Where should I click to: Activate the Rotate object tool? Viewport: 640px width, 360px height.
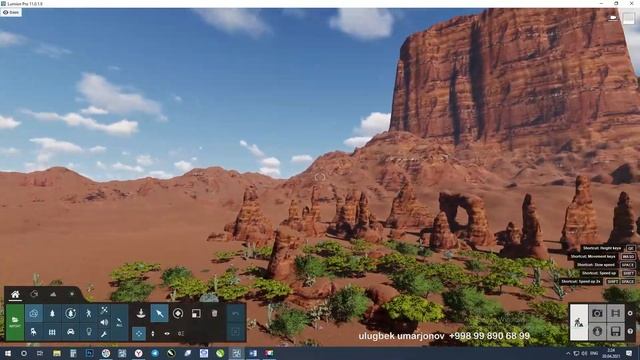point(178,313)
